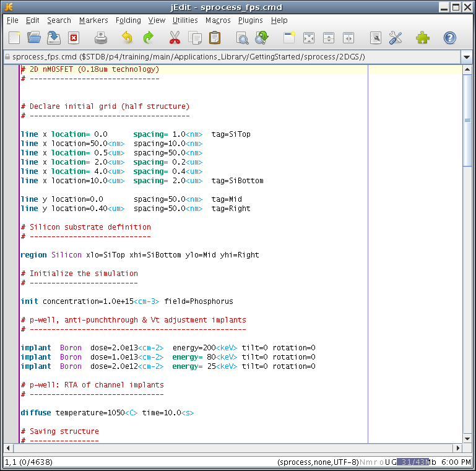The width and height of the screenshot is (476, 471).
Task: Click 'tag=Right' on line y location=0.40
Action: 231,209
